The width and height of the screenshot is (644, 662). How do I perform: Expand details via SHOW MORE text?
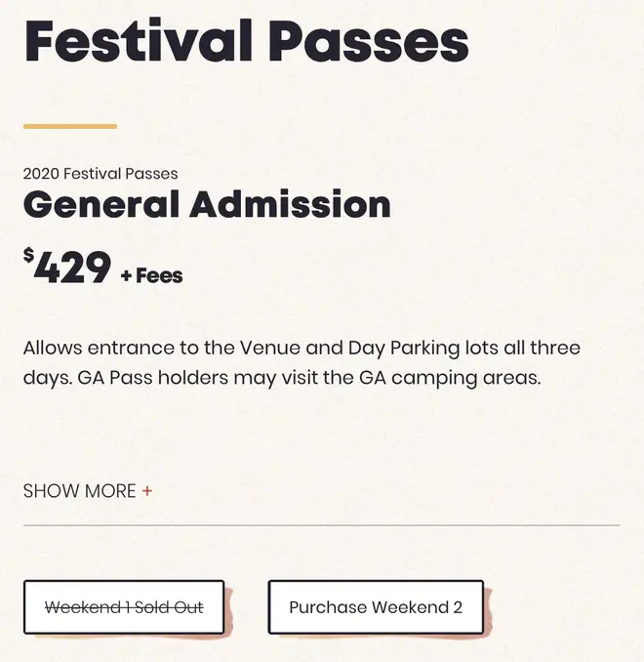click(79, 491)
